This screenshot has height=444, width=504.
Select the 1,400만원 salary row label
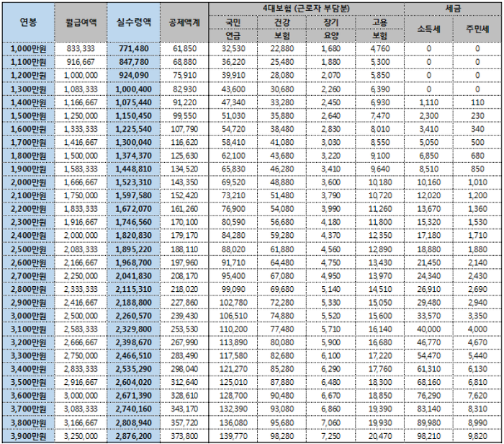[29, 102]
